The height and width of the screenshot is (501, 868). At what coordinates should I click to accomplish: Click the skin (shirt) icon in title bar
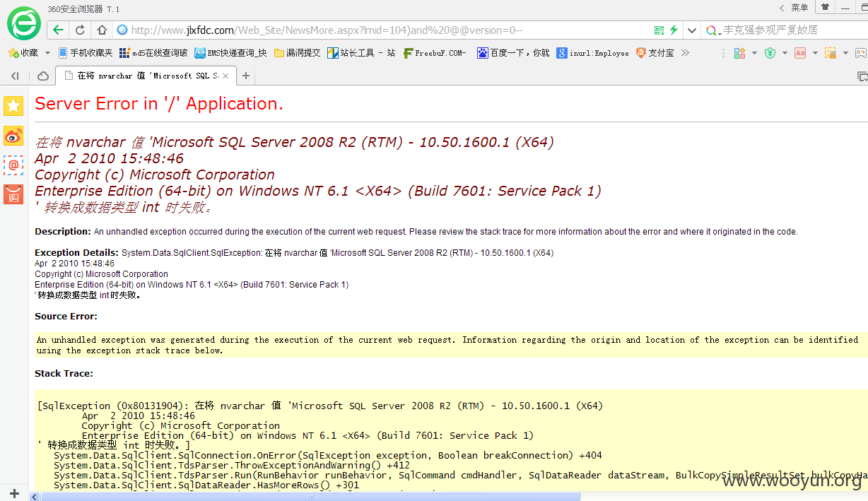pos(825,7)
